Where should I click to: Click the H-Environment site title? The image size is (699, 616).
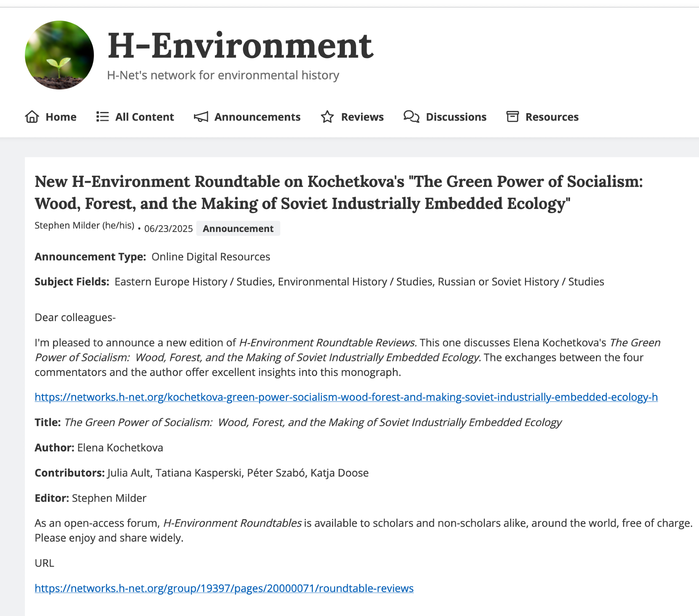(x=240, y=46)
